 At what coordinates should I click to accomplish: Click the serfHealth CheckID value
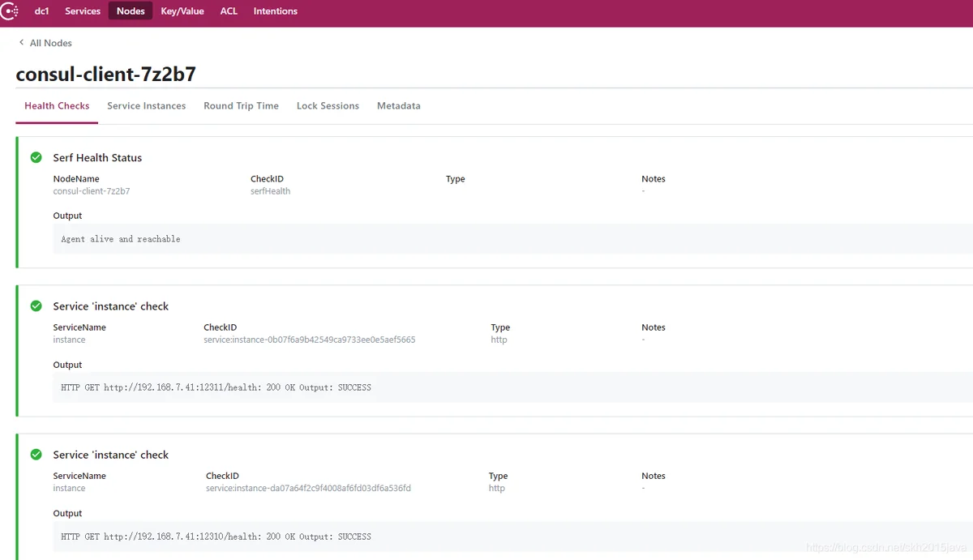point(270,191)
